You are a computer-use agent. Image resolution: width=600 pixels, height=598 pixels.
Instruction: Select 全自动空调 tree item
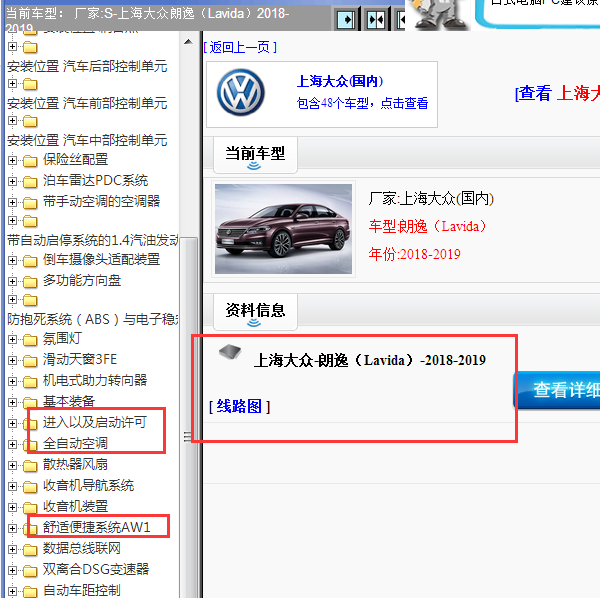coord(75,443)
